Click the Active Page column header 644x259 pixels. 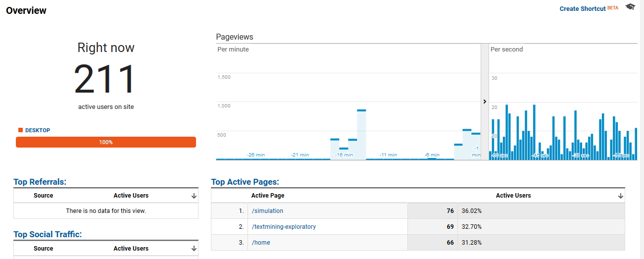pyautogui.click(x=267, y=196)
